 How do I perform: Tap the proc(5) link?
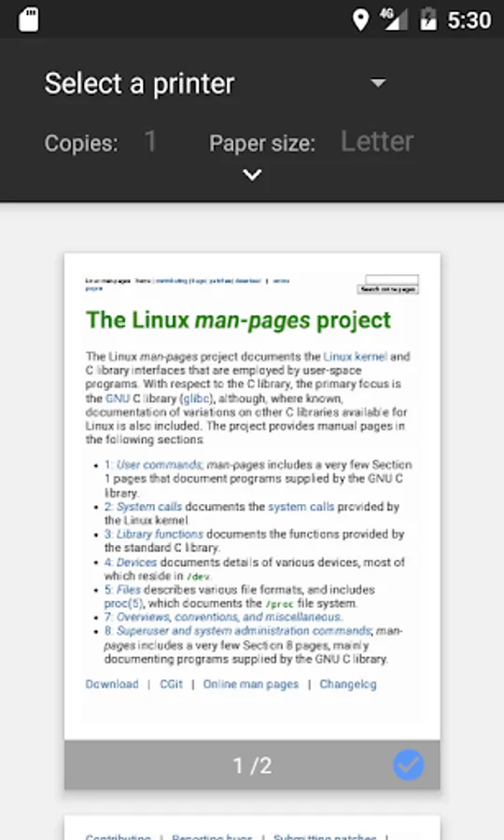[x=124, y=603]
